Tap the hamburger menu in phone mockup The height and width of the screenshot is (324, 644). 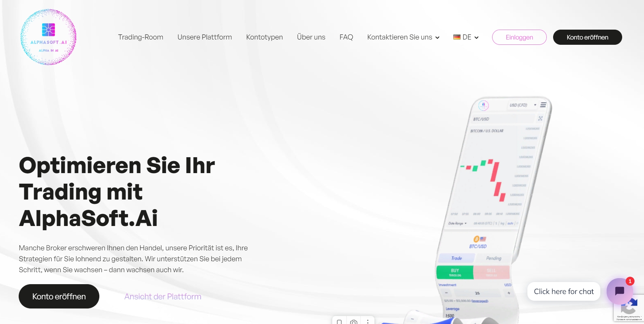543,105
